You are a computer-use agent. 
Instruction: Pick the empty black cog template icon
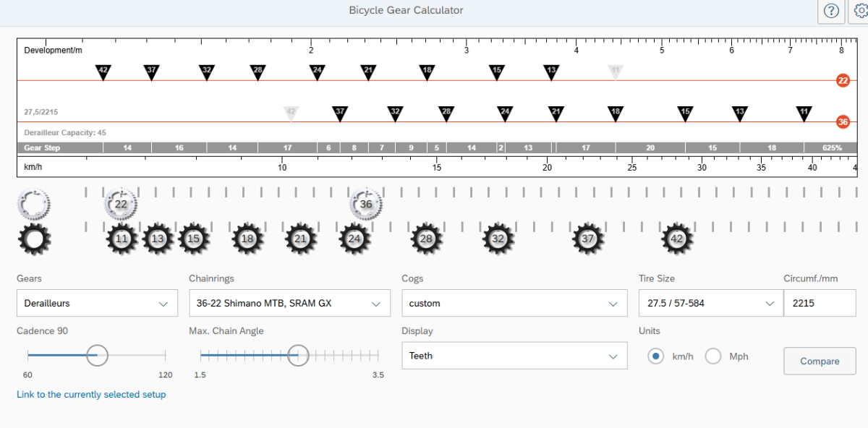click(33, 239)
